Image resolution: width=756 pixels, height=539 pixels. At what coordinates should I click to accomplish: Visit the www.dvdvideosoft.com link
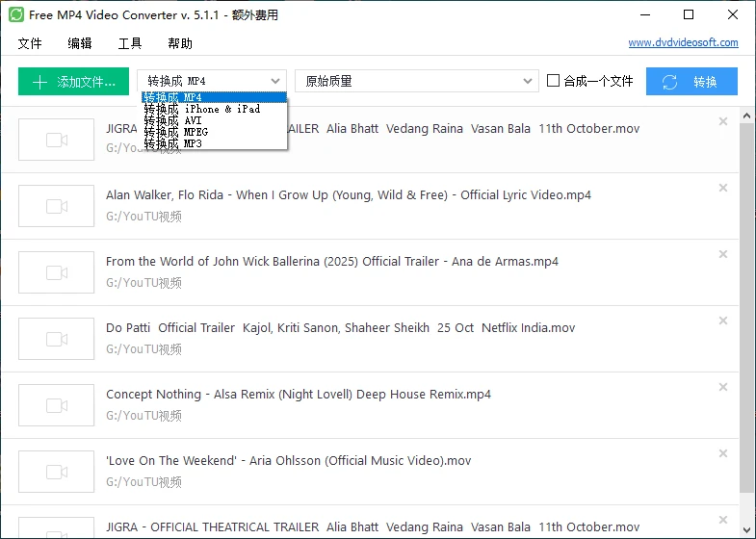(x=683, y=42)
